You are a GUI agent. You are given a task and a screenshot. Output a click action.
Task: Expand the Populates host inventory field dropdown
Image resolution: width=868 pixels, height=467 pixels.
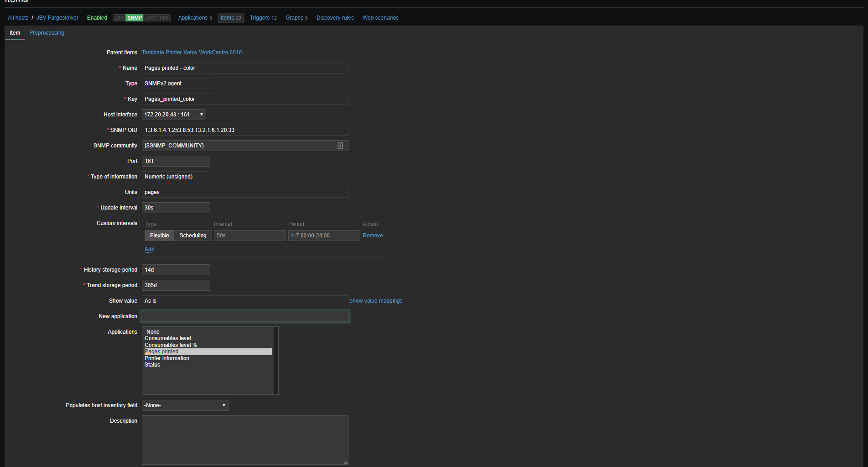pos(185,405)
